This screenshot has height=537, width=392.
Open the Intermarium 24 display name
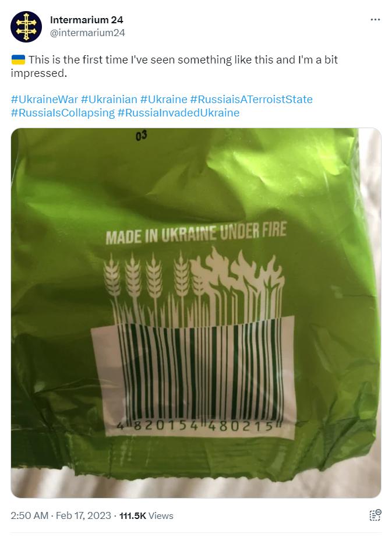pos(87,20)
